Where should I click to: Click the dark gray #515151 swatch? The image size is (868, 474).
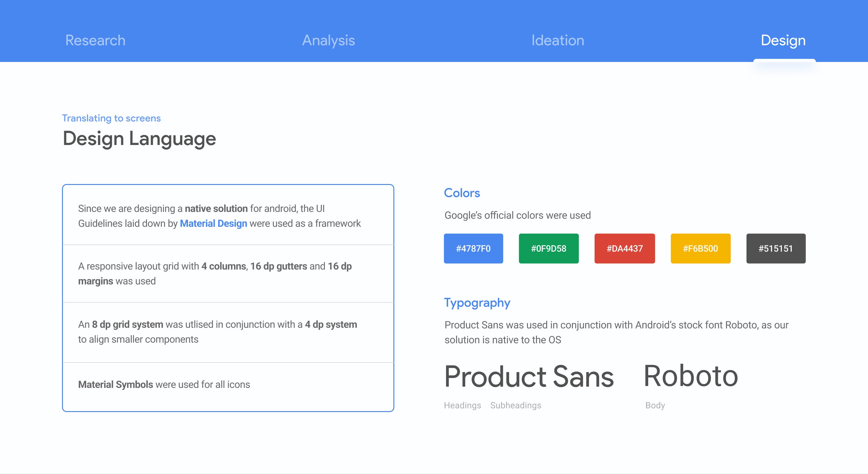pos(776,248)
